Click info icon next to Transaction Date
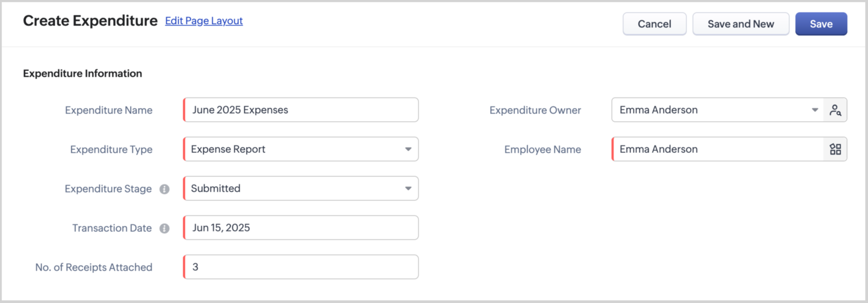Viewport: 868px width, 303px height. 164,228
